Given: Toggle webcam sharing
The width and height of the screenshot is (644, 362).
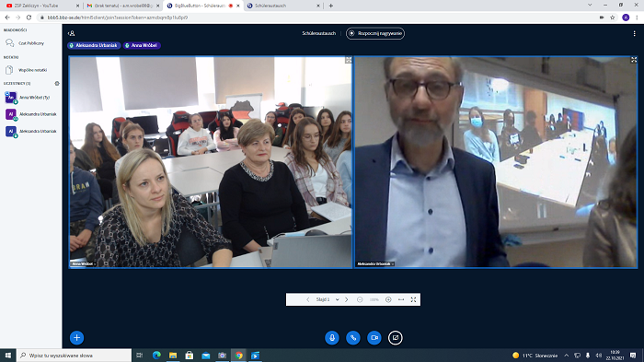Looking at the screenshot, I should 374,338.
